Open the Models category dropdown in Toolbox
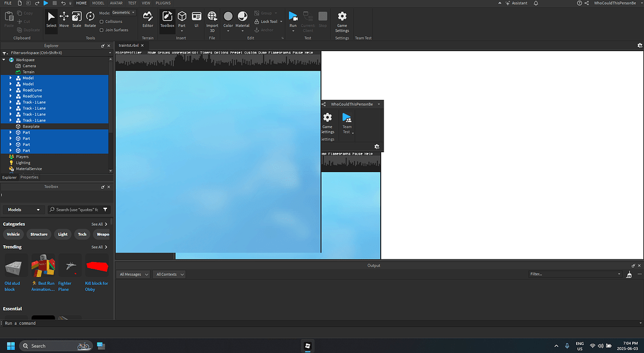The image size is (644, 353). click(24, 210)
